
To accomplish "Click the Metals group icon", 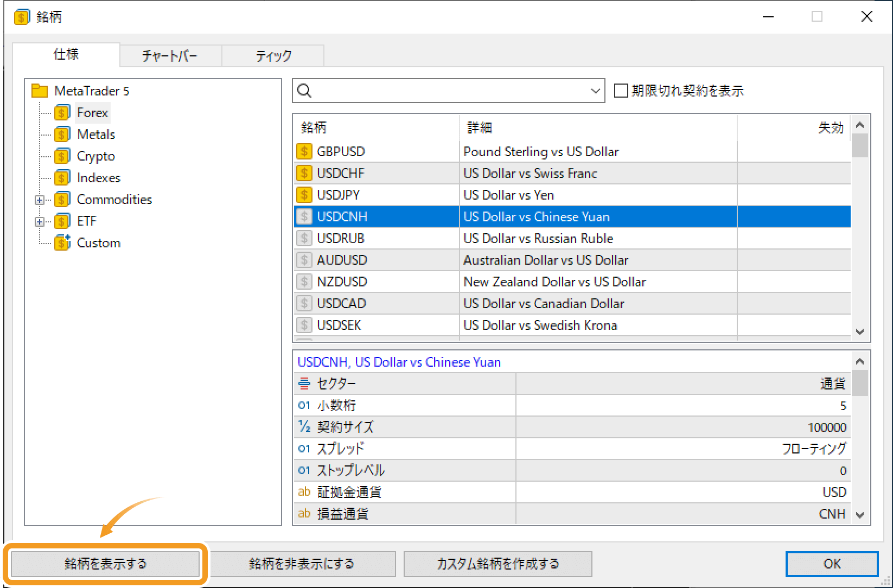I will click(62, 135).
